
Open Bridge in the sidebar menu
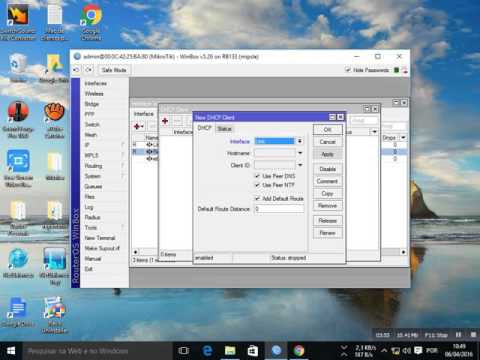coord(92,104)
